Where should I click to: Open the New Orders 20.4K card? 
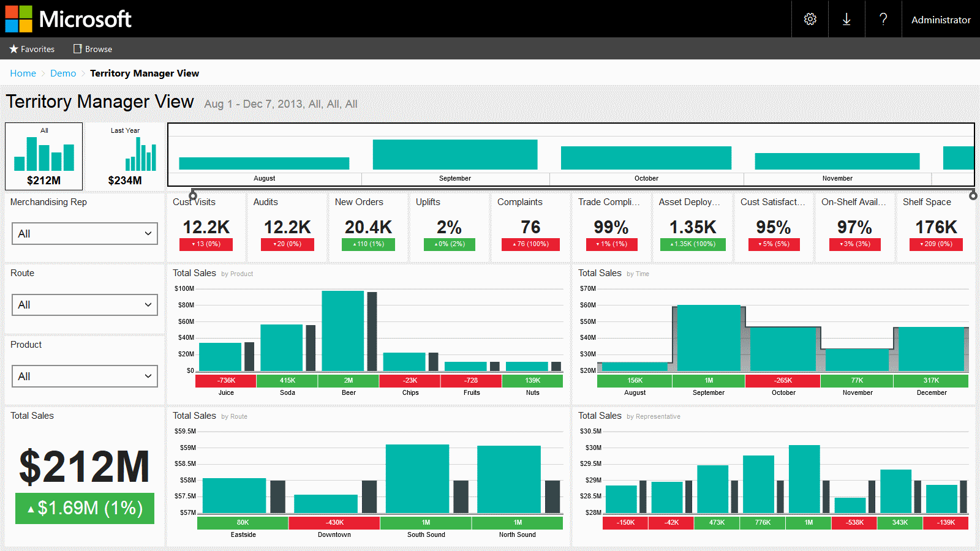click(x=368, y=227)
